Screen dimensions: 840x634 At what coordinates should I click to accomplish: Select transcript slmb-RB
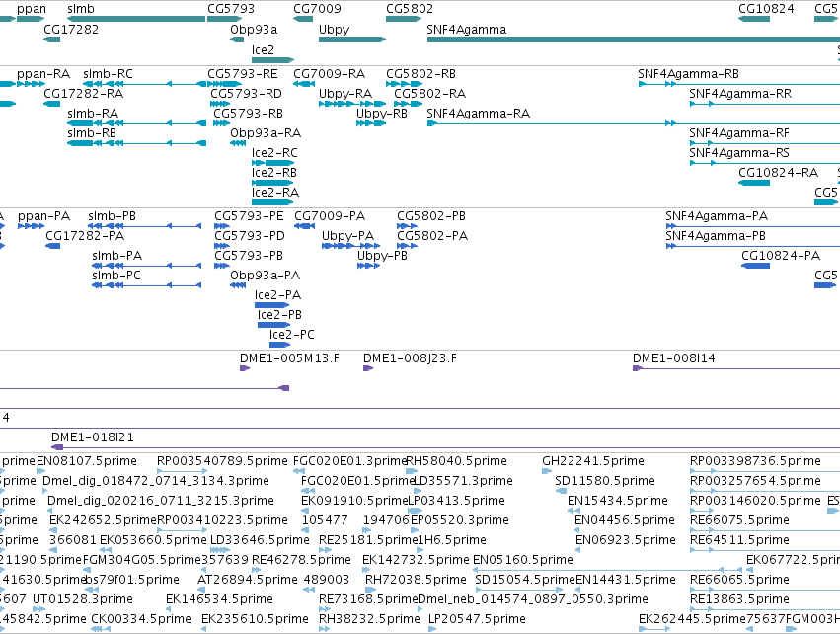(92, 133)
